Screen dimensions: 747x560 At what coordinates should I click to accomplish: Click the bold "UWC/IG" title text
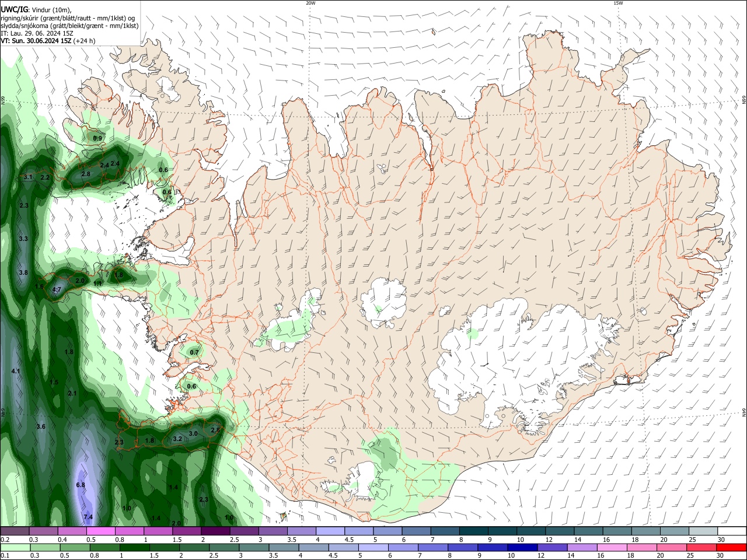coord(13,9)
